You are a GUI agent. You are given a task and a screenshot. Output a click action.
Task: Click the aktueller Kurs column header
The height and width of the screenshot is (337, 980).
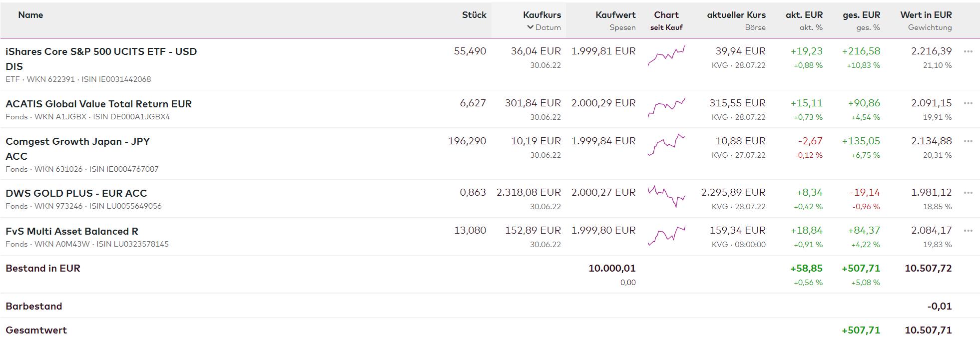tap(736, 15)
